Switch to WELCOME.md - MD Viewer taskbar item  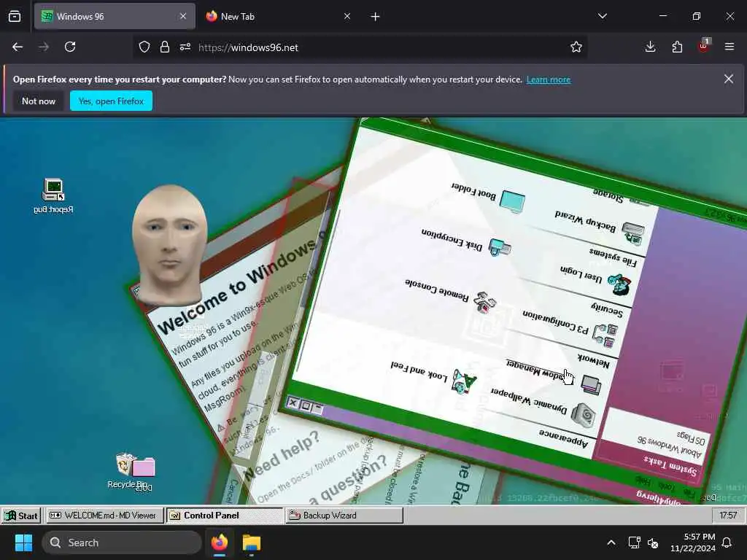point(104,516)
